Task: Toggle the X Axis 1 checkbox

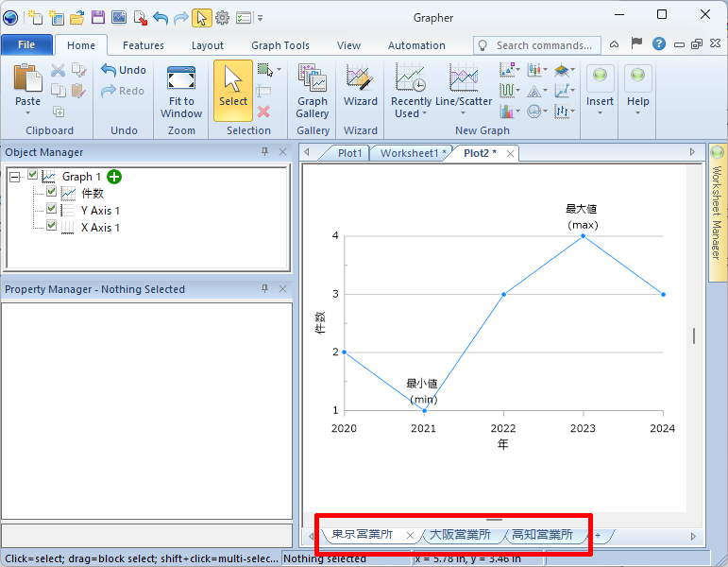Action: coord(52,227)
